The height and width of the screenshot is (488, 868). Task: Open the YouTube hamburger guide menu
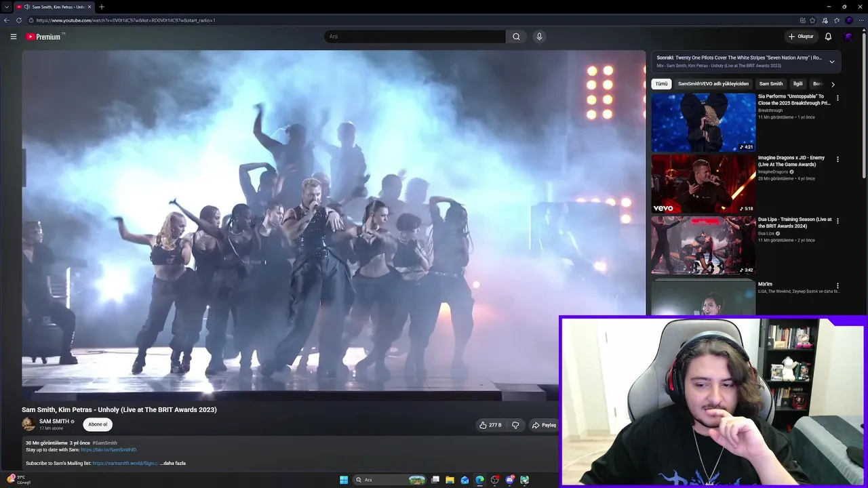13,37
